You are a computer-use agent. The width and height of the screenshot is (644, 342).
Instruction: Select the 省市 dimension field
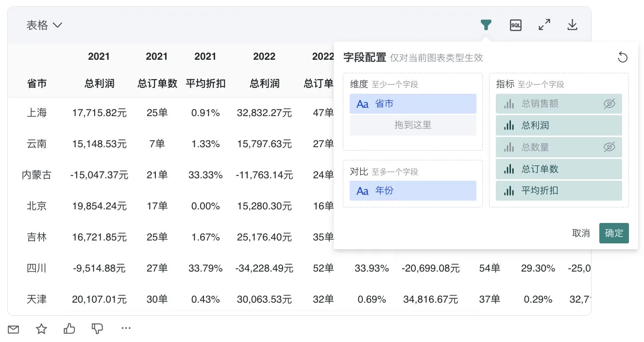click(x=412, y=104)
